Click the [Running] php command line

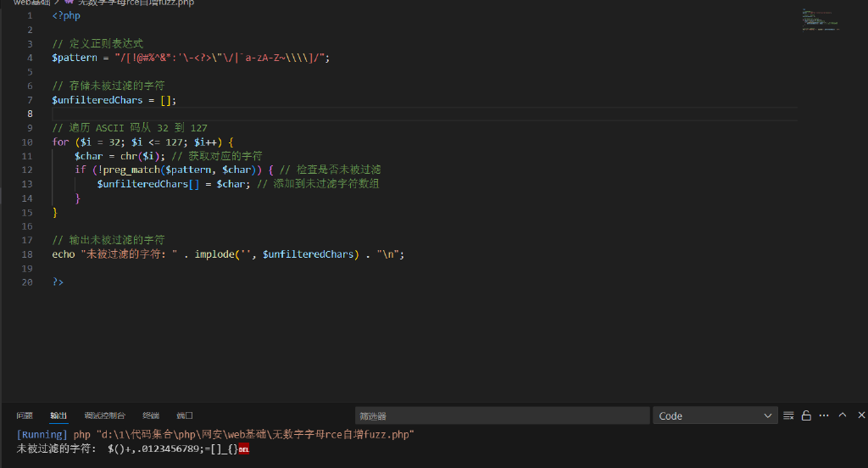pos(215,435)
